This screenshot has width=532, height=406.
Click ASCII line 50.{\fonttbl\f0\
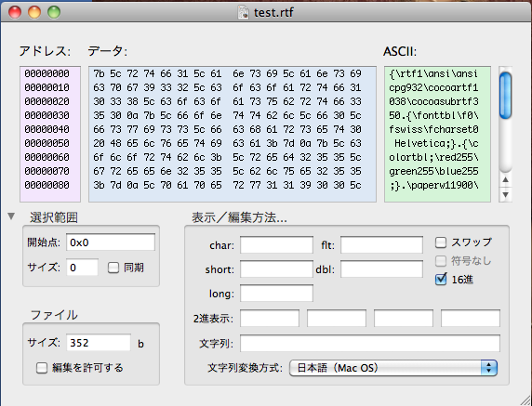tap(433, 115)
